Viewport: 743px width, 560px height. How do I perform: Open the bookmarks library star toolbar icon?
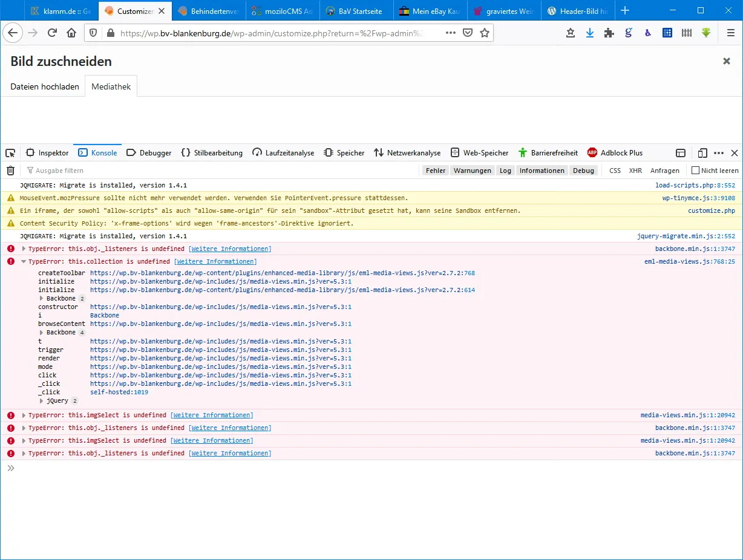[x=571, y=33]
